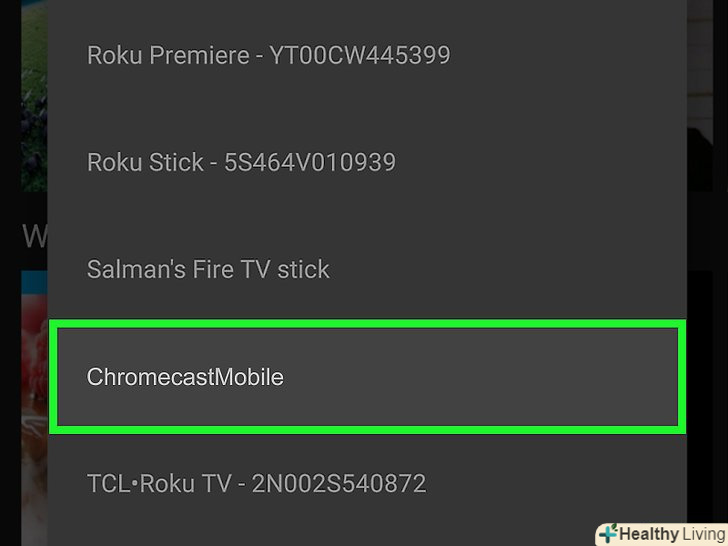This screenshot has height=546, width=728.
Task: Click the serial number YT00CW445399
Action: (360, 55)
